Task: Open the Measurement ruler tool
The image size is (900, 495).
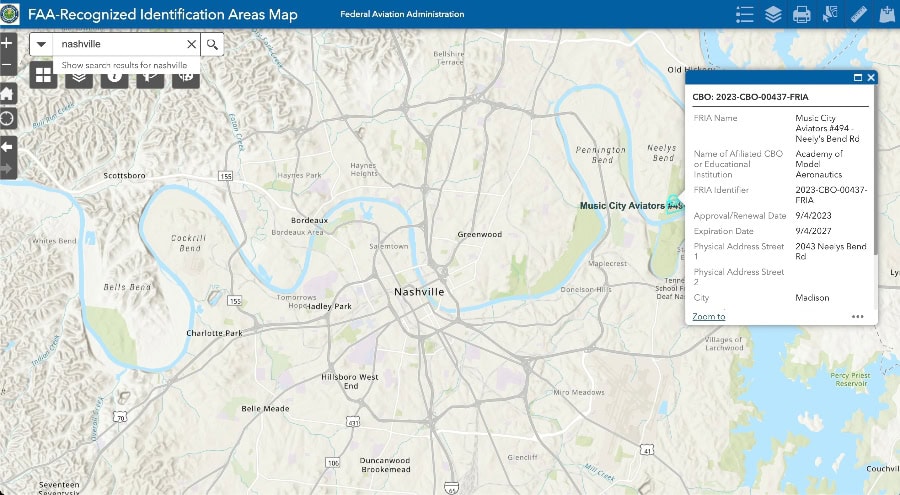Action: point(858,14)
